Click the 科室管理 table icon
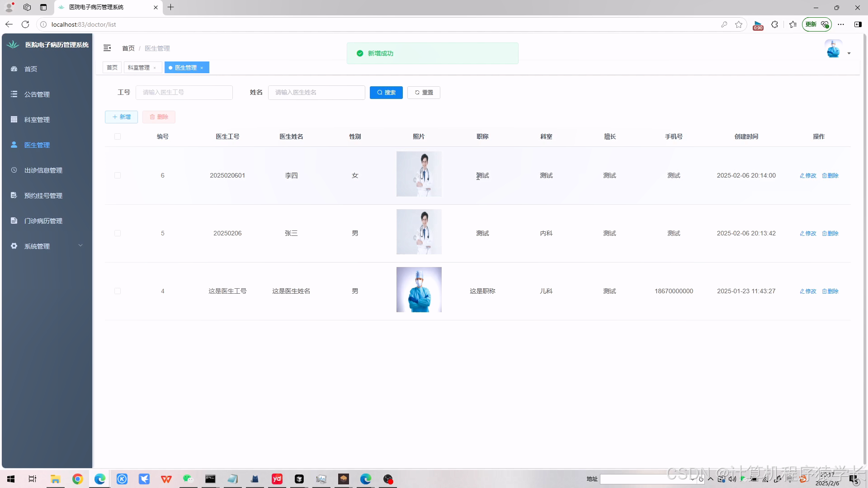 14,119
